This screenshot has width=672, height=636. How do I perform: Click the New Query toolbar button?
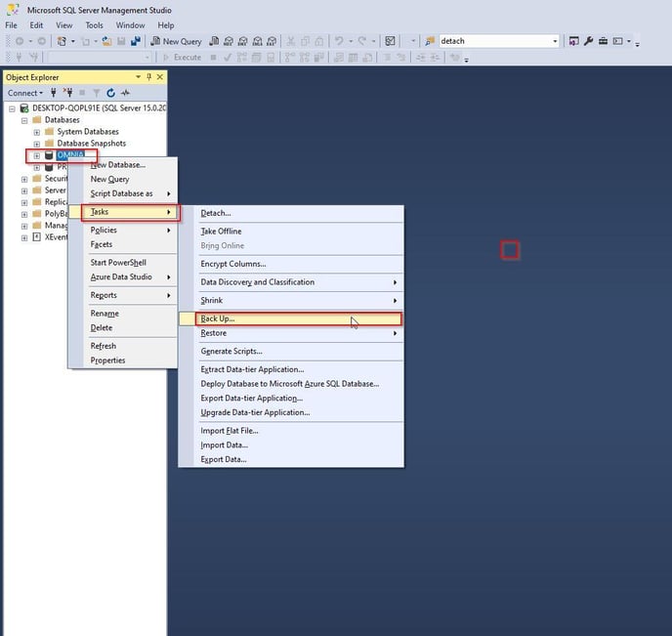click(x=176, y=41)
